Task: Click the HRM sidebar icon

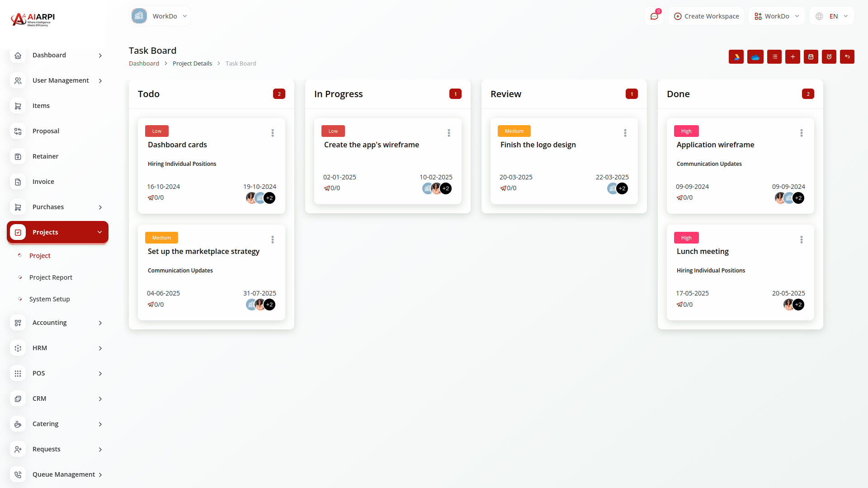Action: pyautogui.click(x=18, y=348)
